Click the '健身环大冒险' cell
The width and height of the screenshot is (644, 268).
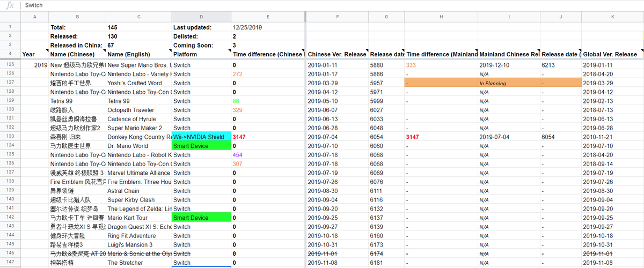click(77, 236)
